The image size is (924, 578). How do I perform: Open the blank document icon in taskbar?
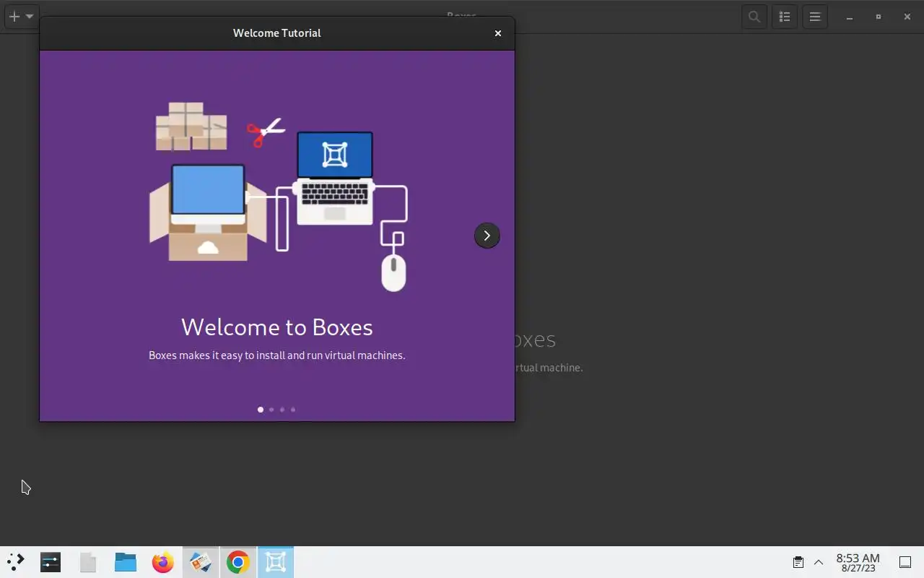coord(88,562)
